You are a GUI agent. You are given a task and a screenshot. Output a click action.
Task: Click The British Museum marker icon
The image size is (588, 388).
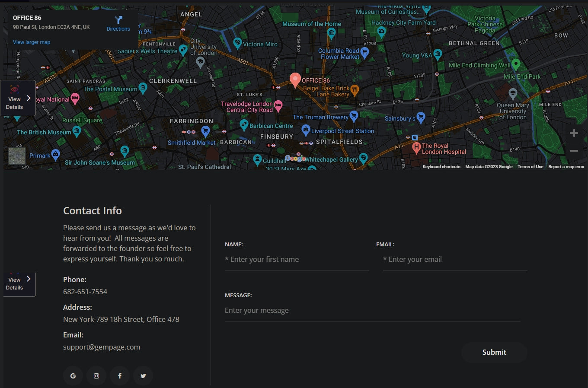(x=77, y=131)
